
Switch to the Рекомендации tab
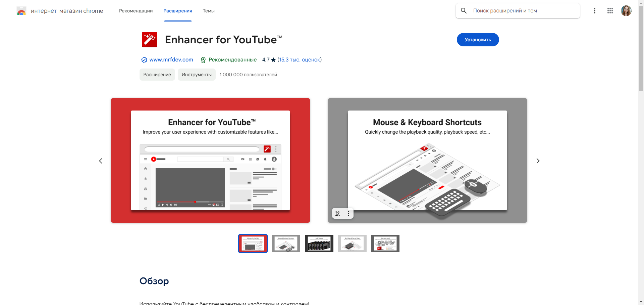pyautogui.click(x=136, y=11)
